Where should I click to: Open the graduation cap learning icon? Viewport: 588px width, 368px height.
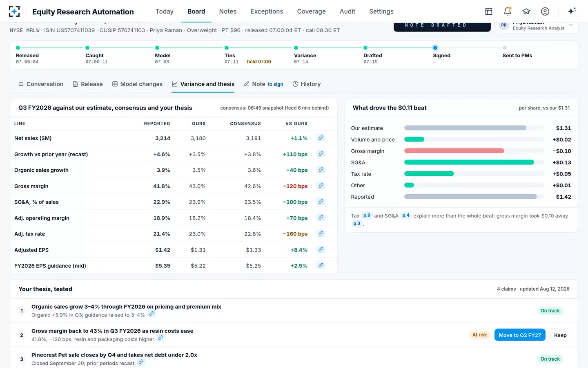526,11
